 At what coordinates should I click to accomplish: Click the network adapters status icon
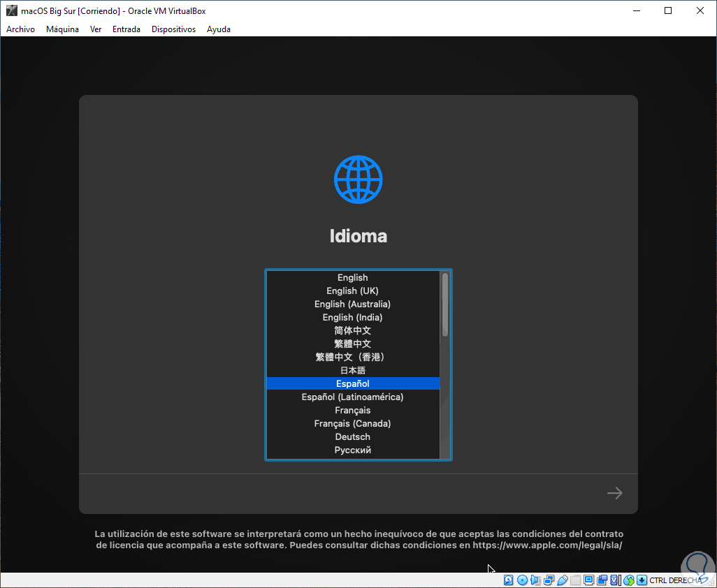(x=549, y=580)
